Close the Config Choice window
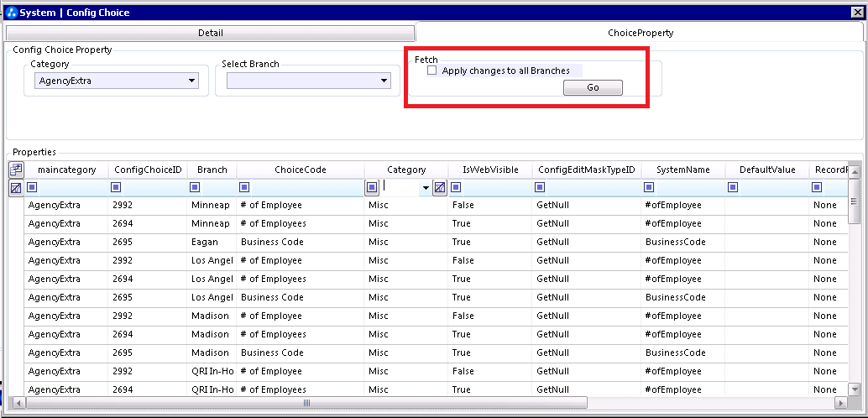The image size is (868, 418). [x=857, y=13]
